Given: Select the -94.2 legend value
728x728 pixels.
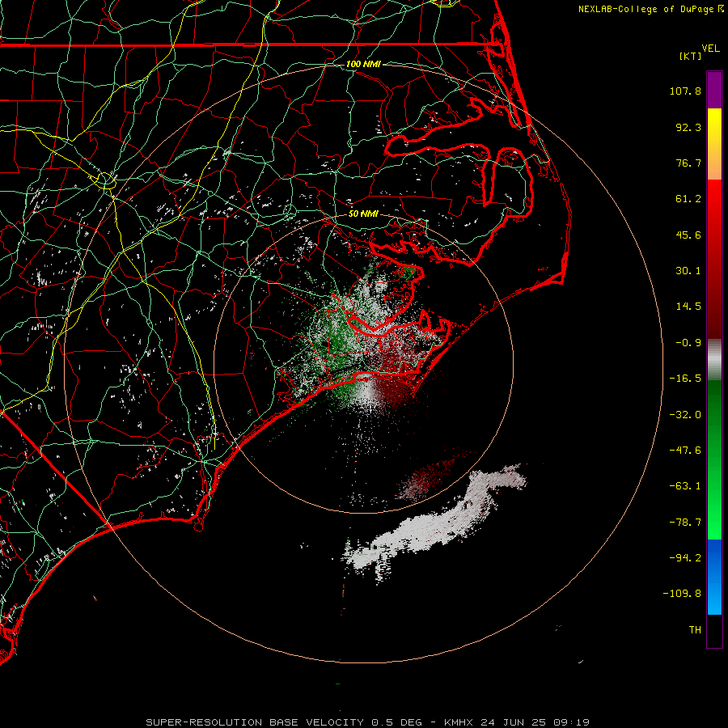Looking at the screenshot, I should [x=685, y=557].
